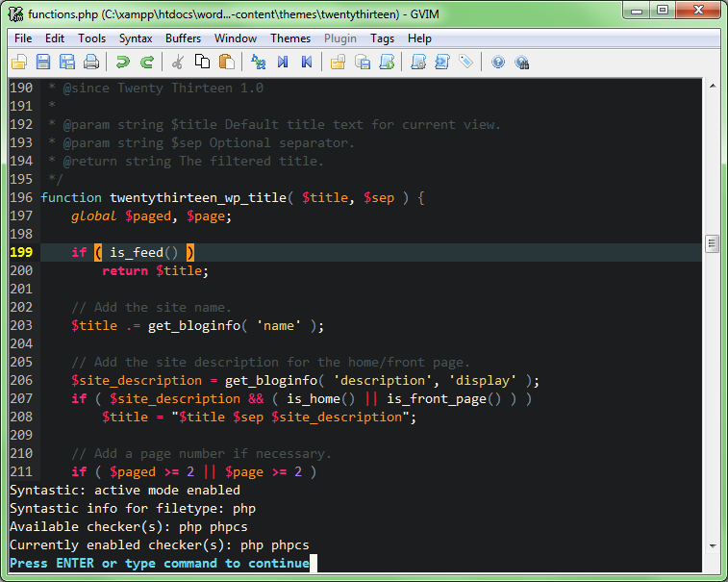Click 'global' keyword on line 197
This screenshot has width=728, height=582.
click(94, 216)
